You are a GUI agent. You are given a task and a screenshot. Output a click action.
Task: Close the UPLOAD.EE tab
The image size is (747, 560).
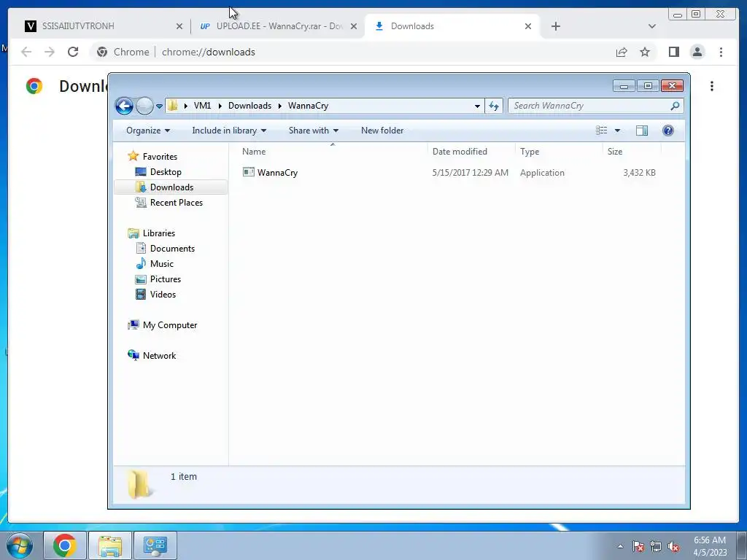(354, 27)
